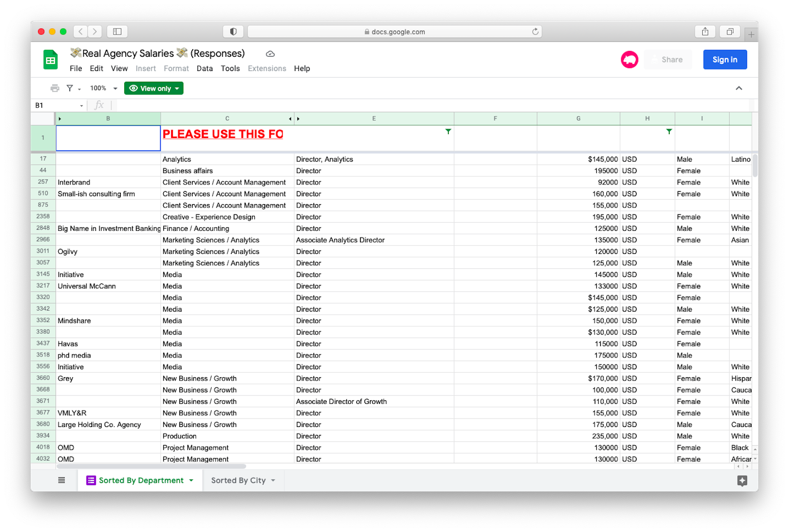The width and height of the screenshot is (789, 532).
Task: Open the zoom 100% dropdown
Action: [104, 88]
